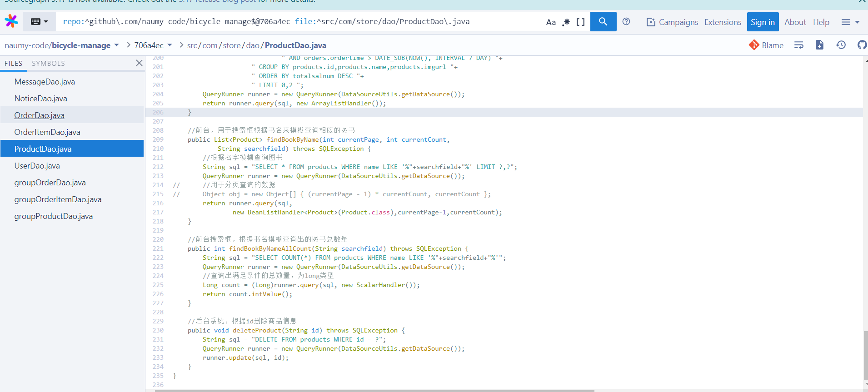Open Campaigns page

pyautogui.click(x=672, y=22)
